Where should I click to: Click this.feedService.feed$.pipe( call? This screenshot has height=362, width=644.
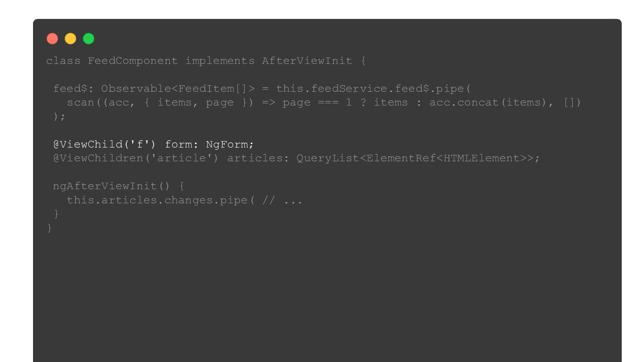pos(373,89)
